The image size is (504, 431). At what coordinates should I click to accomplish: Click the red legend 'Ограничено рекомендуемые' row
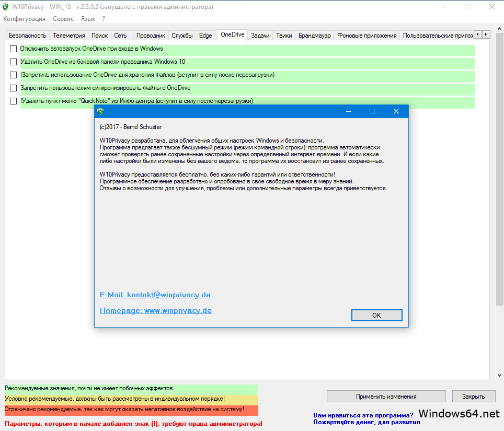tap(131, 410)
